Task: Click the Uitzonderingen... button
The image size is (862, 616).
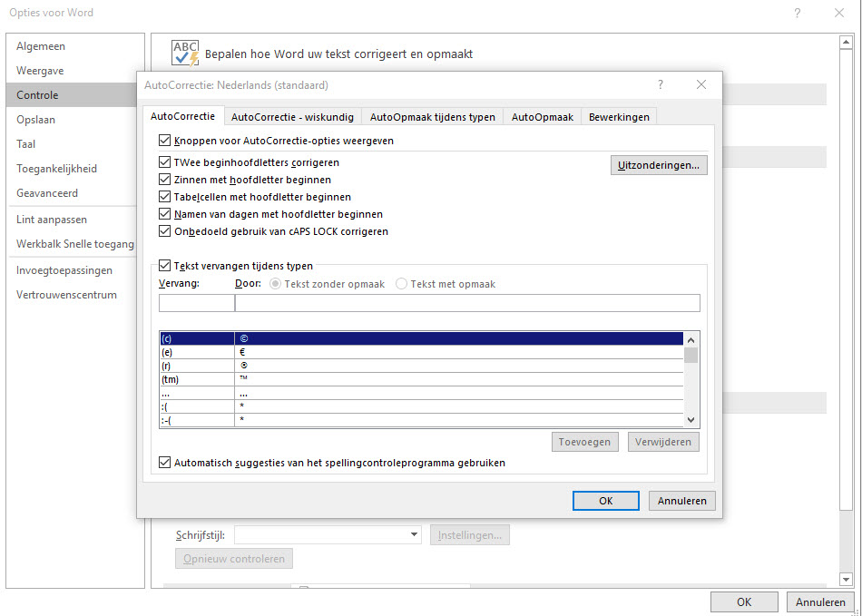Action: (659, 165)
